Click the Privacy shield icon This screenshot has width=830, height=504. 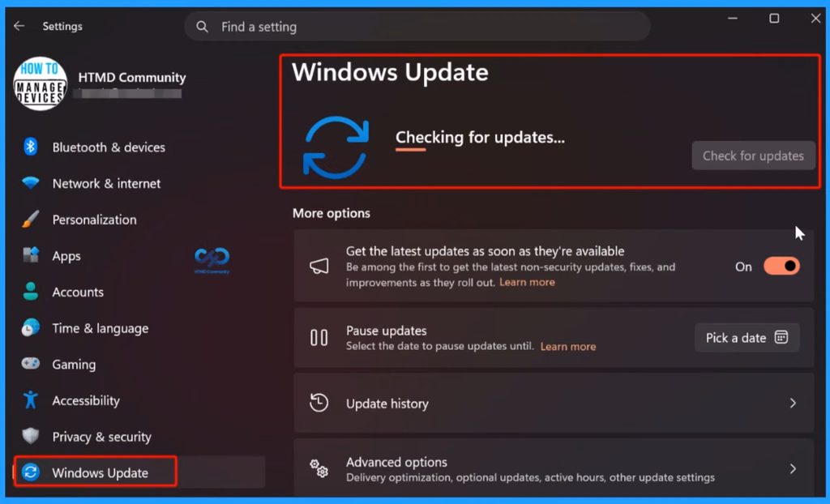(x=30, y=436)
